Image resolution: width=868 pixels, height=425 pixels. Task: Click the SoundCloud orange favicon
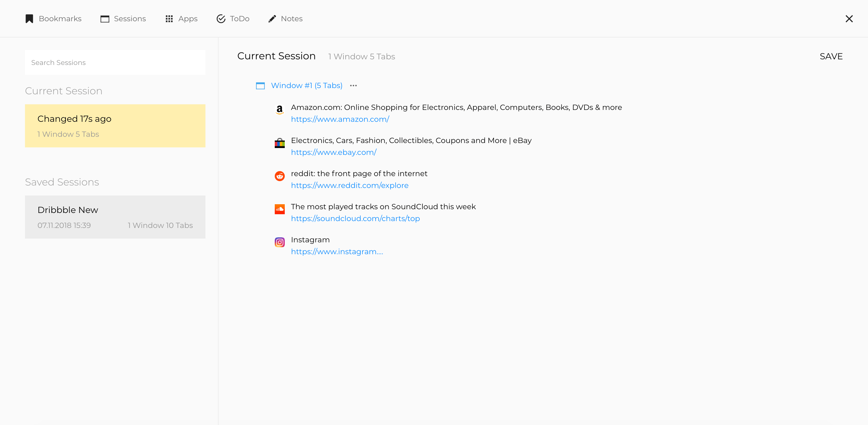279,209
